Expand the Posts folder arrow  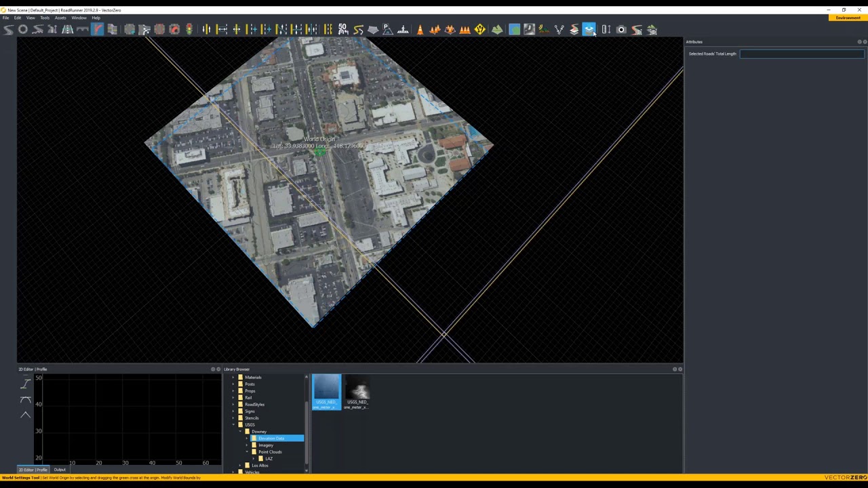pos(233,384)
